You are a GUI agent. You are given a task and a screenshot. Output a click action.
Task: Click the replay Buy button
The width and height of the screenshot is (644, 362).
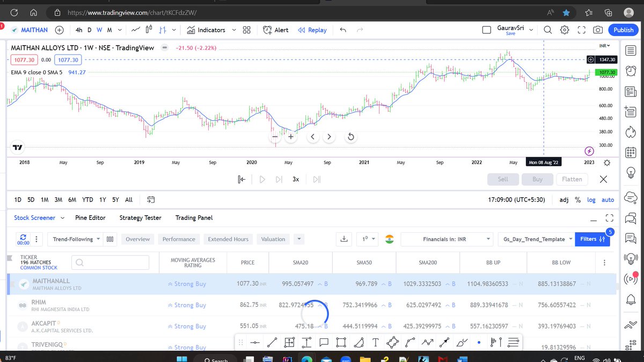coord(537,179)
